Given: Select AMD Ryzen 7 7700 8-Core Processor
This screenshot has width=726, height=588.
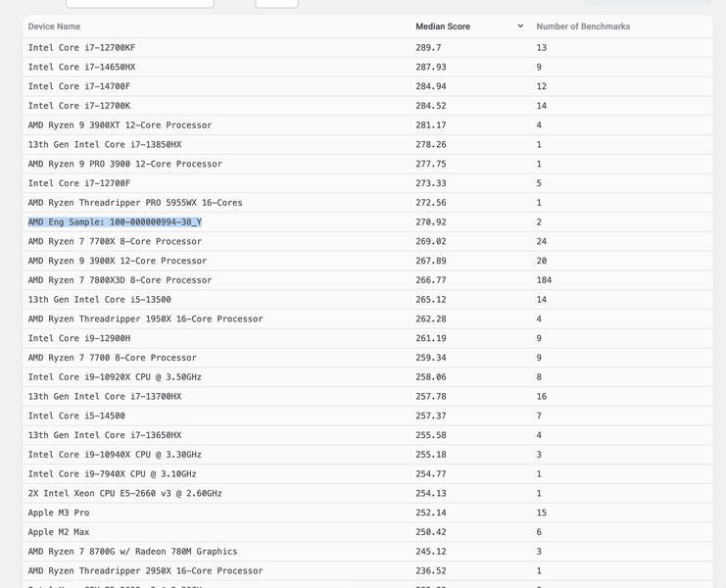Looking at the screenshot, I should pyautogui.click(x=112, y=359).
